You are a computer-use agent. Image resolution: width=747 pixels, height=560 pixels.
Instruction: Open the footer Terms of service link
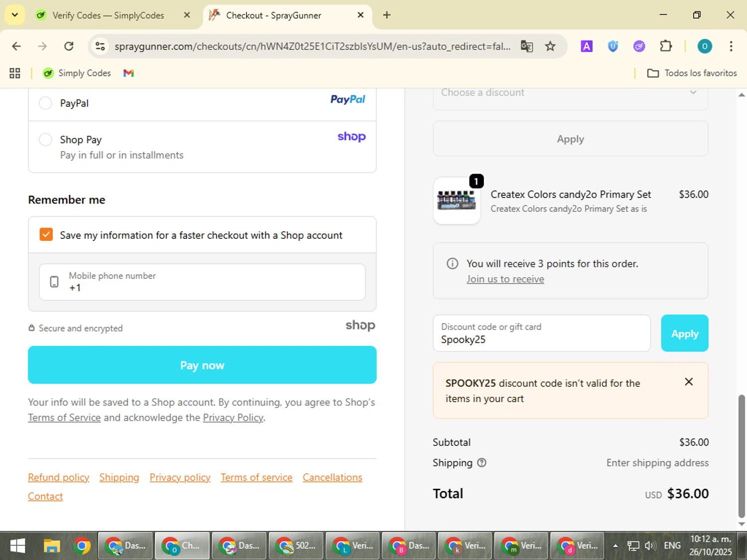click(256, 477)
